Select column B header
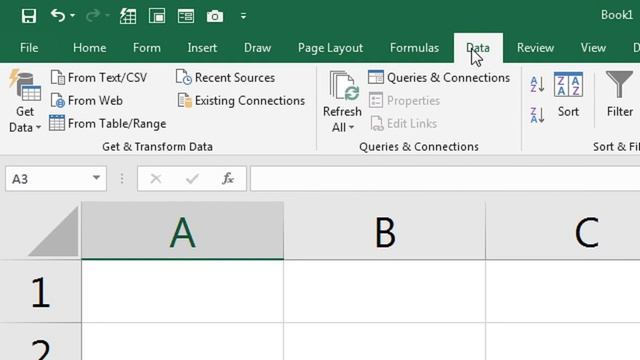This screenshot has width=640, height=360. pos(384,231)
